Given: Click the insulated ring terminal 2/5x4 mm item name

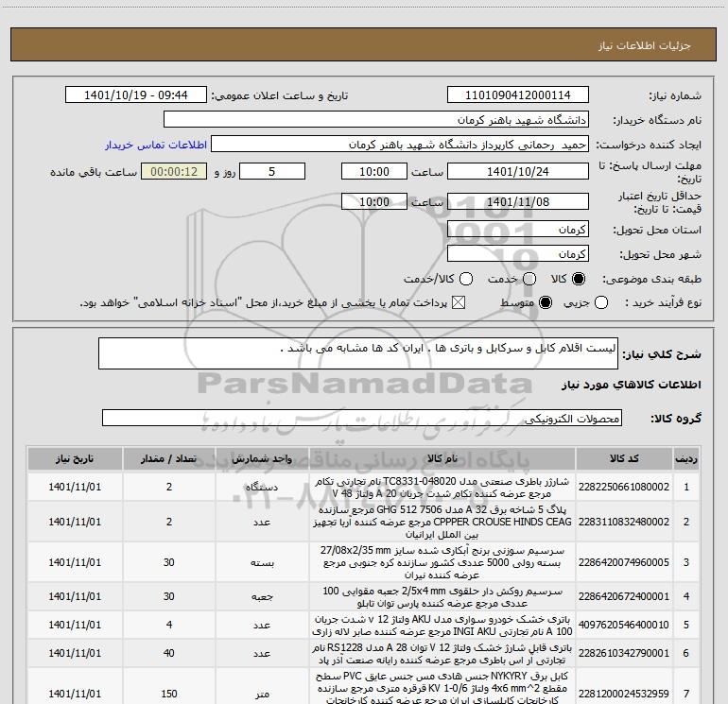Looking at the screenshot, I should [442, 597].
